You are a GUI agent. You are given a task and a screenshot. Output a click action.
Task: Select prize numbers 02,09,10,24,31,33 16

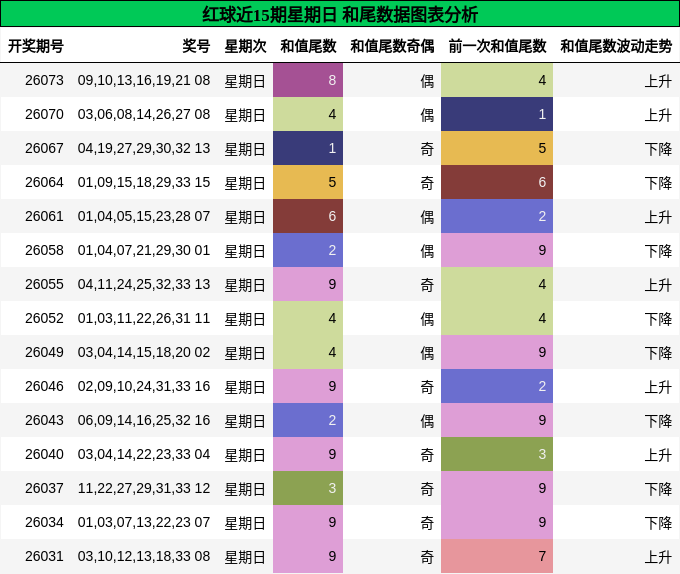[144, 386]
